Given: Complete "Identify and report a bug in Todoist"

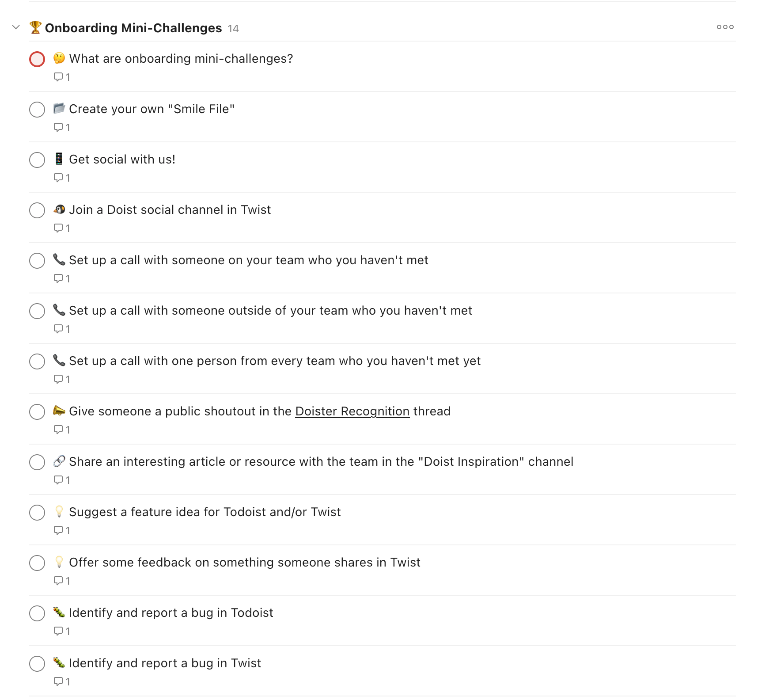Looking at the screenshot, I should 37,613.
